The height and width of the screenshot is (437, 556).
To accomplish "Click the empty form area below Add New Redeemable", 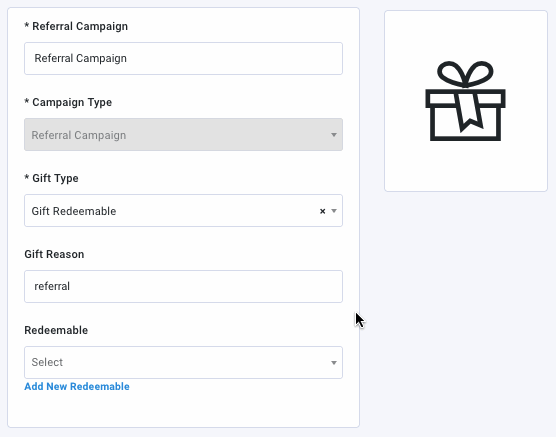I will tap(183, 410).
